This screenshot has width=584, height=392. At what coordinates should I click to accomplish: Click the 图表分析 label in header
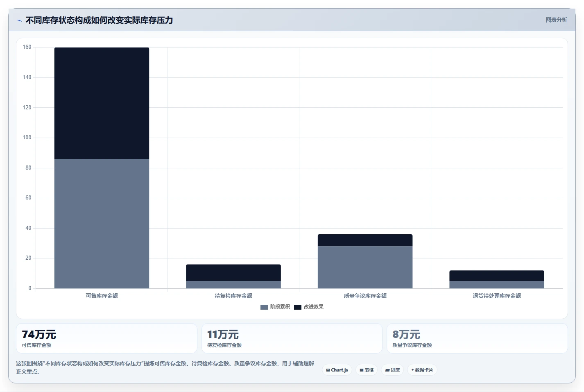[x=556, y=20]
